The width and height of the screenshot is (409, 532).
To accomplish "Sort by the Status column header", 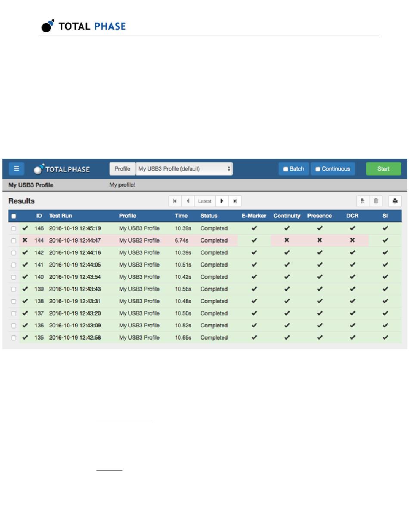I will tap(209, 215).
